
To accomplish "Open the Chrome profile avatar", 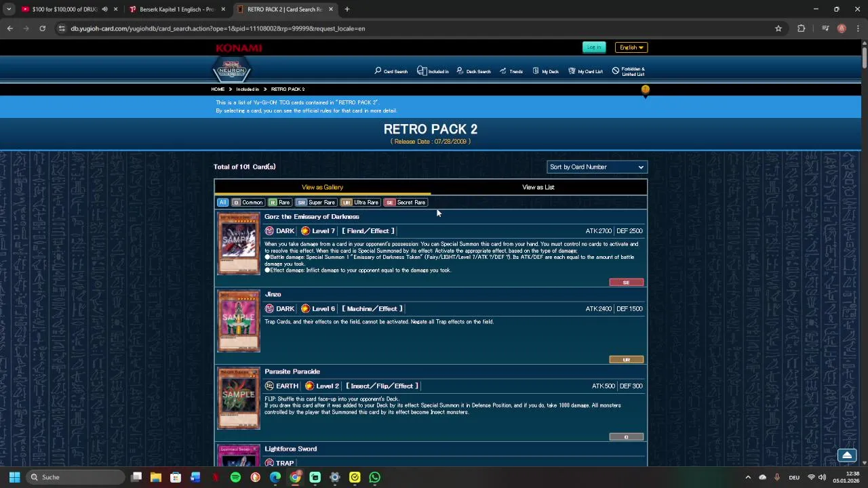I will point(842,28).
